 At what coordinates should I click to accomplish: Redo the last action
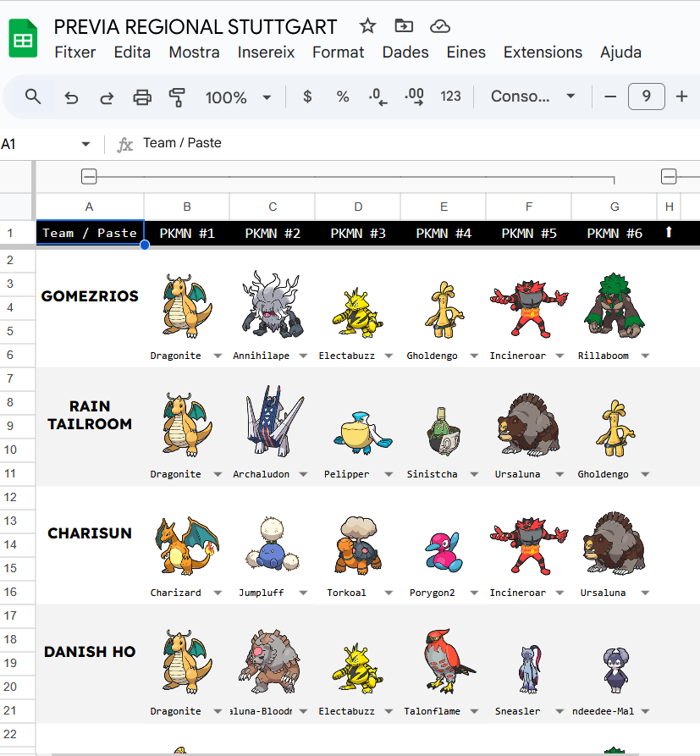click(x=107, y=98)
